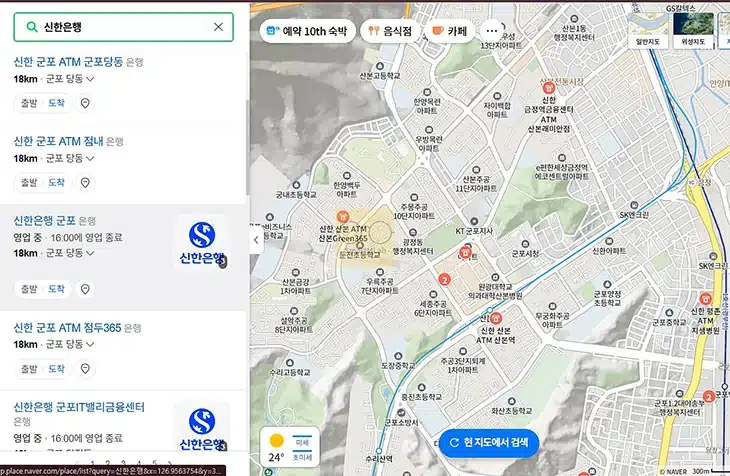Select the 예약 10th 숙박 filter chip

click(308, 31)
